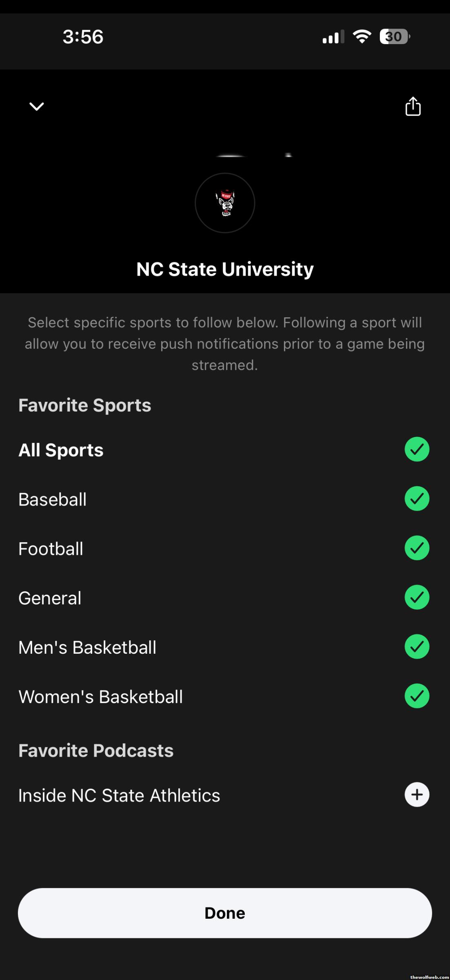Viewport: 450px width, 980px height.
Task: Unfollow Baseball via its green checkmark
Action: [x=417, y=499]
